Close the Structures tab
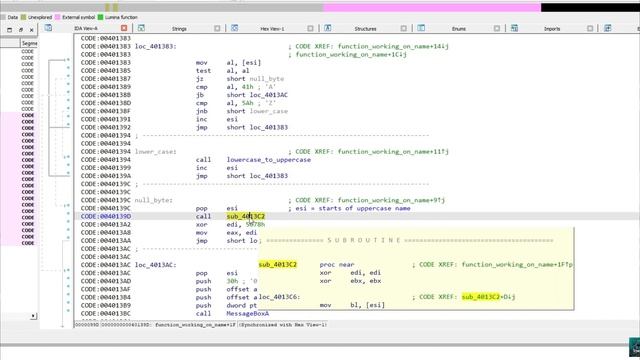Screen dimensions: 640x360 tap(403, 28)
